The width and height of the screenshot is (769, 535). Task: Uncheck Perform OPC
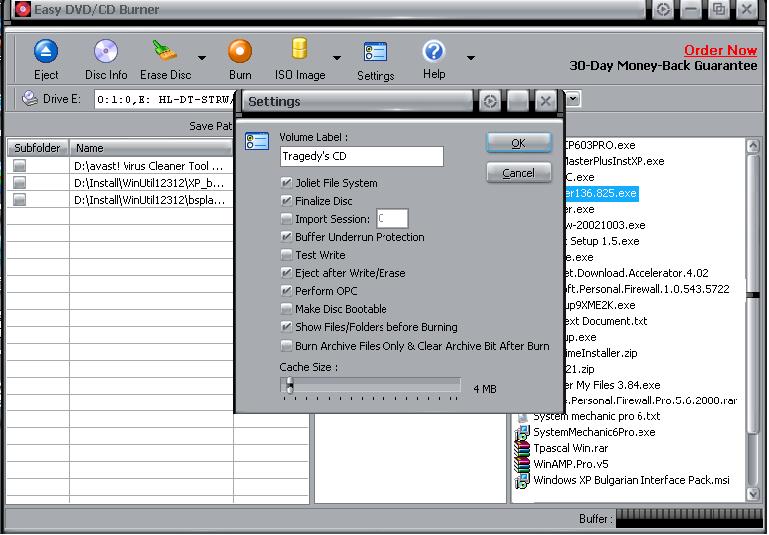tap(286, 291)
